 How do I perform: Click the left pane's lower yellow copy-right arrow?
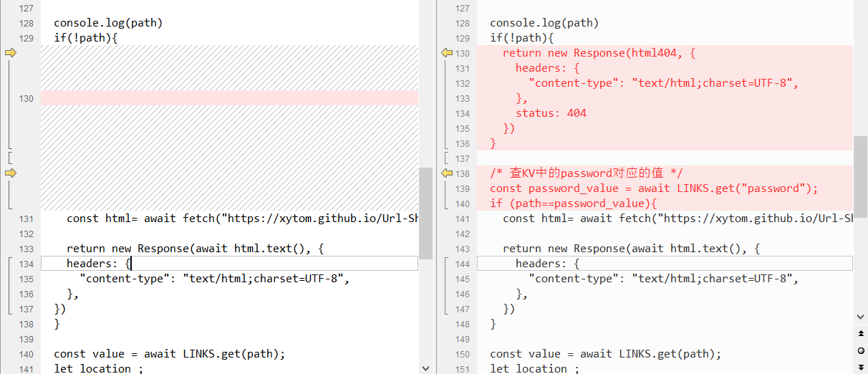pyautogui.click(x=10, y=173)
